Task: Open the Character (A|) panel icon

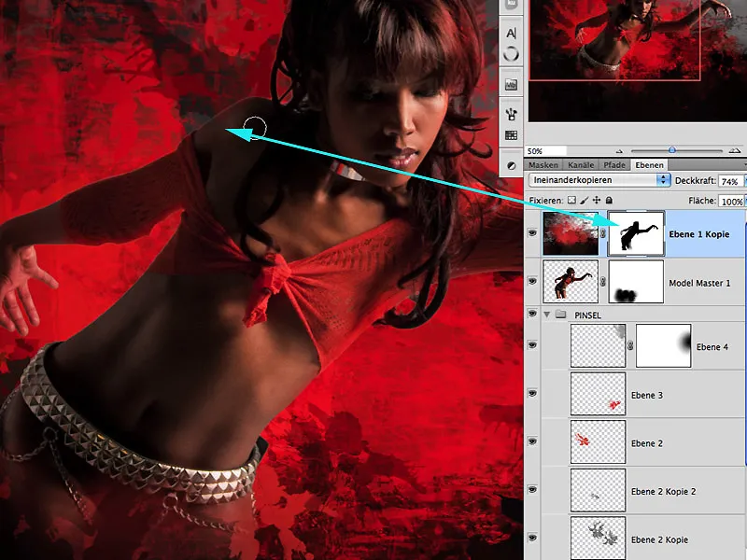Action: [511, 33]
